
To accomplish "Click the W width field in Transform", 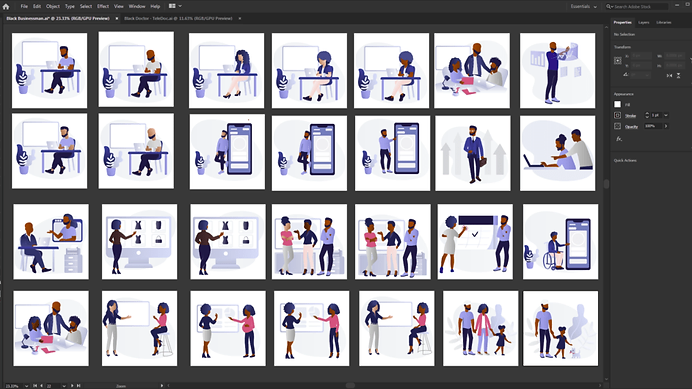I will click(x=674, y=56).
